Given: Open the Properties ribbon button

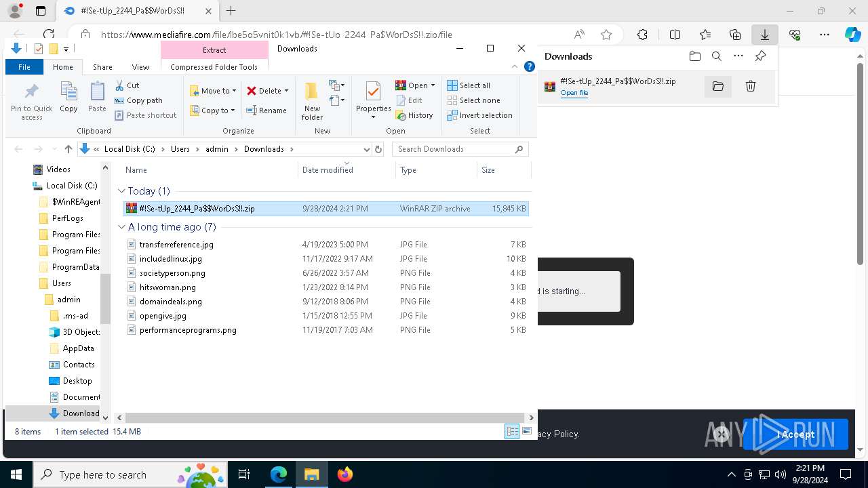Looking at the screenshot, I should pyautogui.click(x=373, y=100).
